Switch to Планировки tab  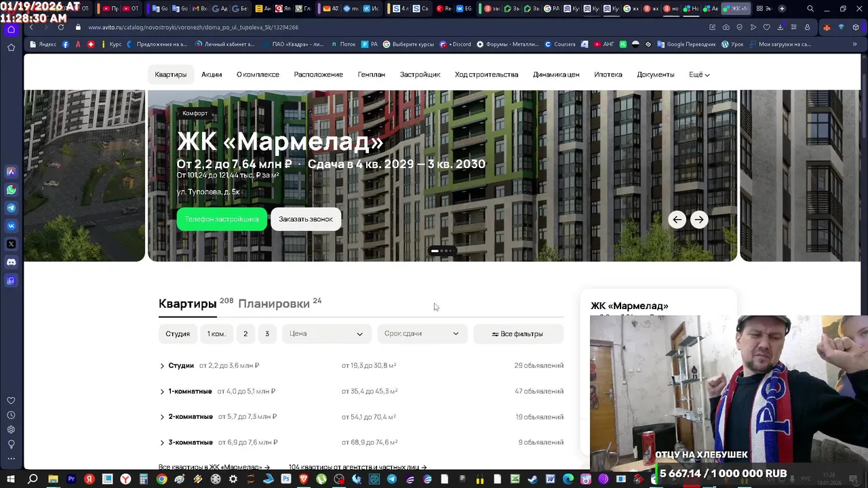pos(274,304)
